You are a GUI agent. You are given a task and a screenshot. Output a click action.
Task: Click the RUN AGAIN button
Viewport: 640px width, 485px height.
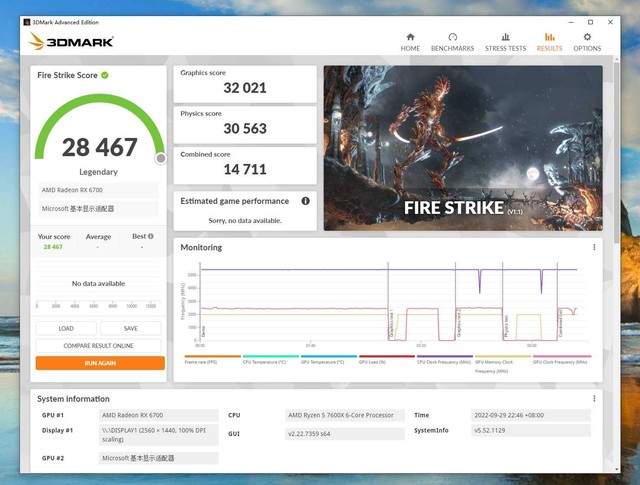pyautogui.click(x=100, y=363)
